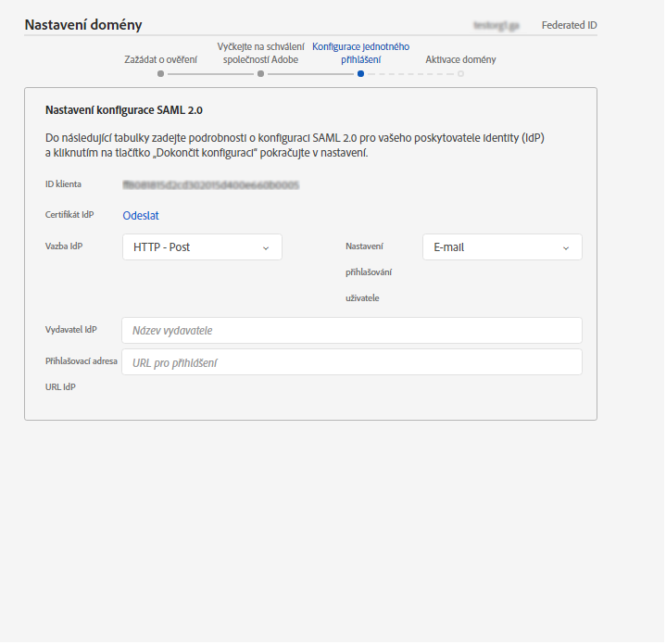Focus the "URL pro přihlášení" input field
Viewport: 666px width, 644px height.
pos(352,362)
